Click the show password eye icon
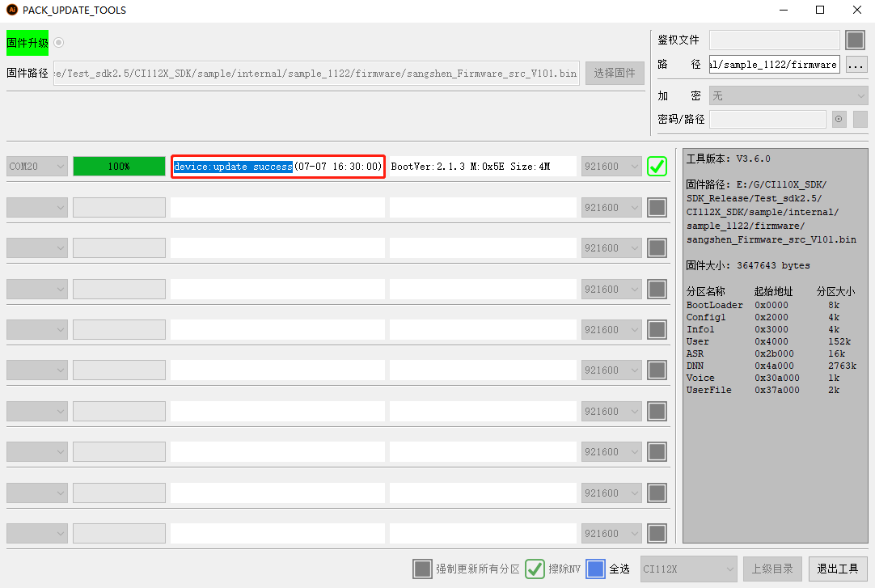Screen dimensions: 875x588 [839, 119]
